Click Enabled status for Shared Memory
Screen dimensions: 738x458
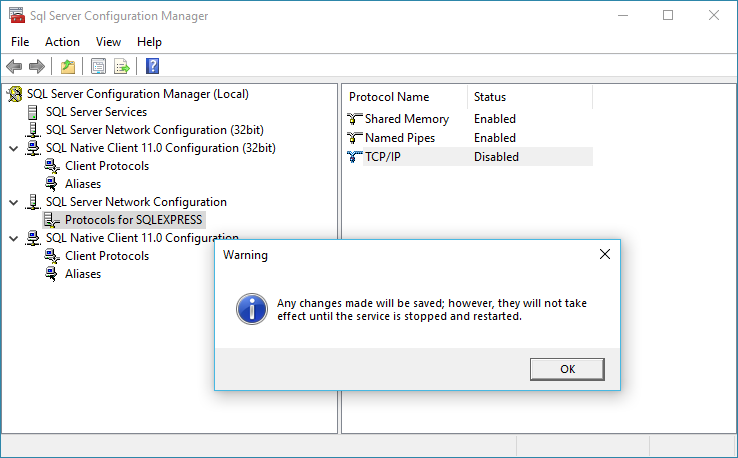(x=495, y=119)
